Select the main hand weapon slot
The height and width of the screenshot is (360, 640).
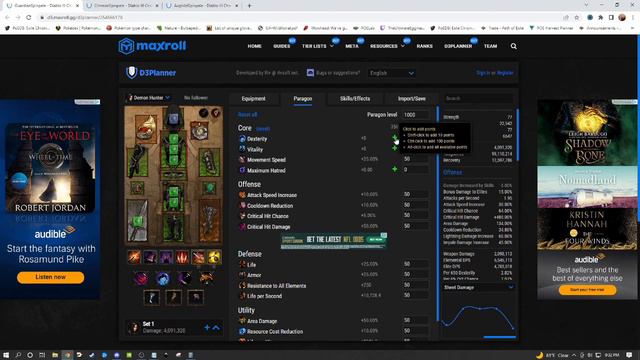coord(138,221)
